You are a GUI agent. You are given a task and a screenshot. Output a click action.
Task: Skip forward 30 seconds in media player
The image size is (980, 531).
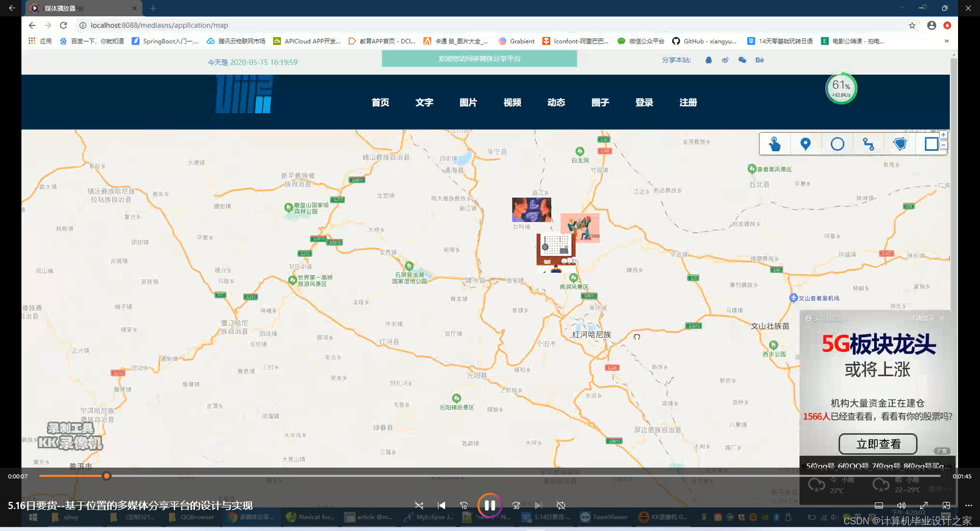[516, 505]
